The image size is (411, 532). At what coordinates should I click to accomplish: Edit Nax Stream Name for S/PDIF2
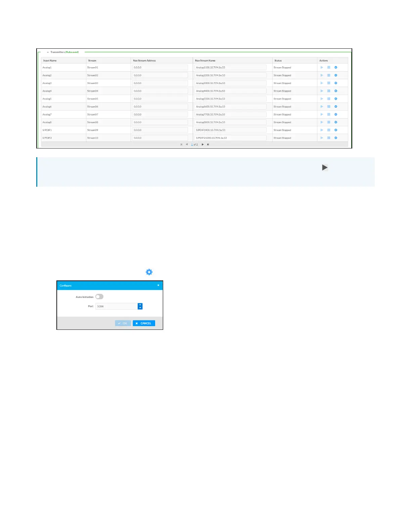[230, 138]
